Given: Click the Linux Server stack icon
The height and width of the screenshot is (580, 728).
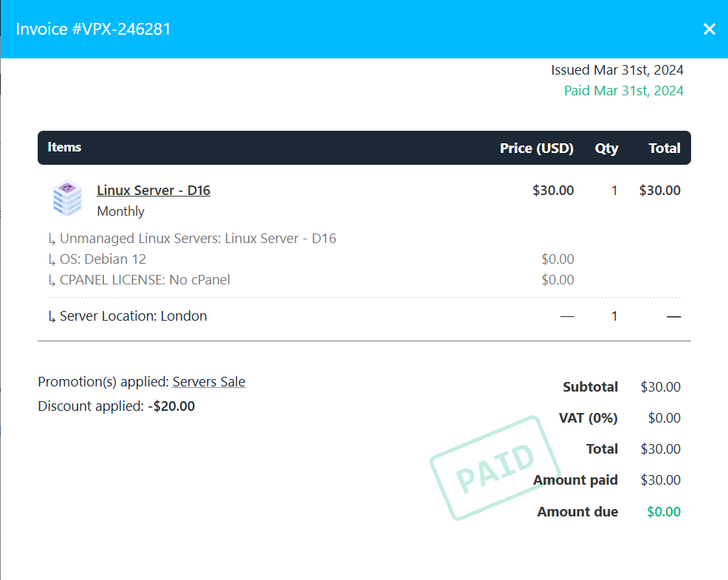Looking at the screenshot, I should pos(67,199).
